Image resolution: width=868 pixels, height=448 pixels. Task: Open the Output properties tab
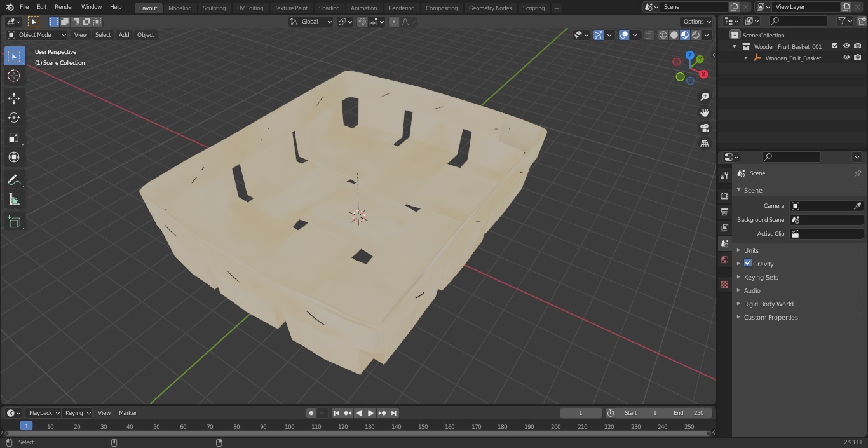(x=724, y=212)
